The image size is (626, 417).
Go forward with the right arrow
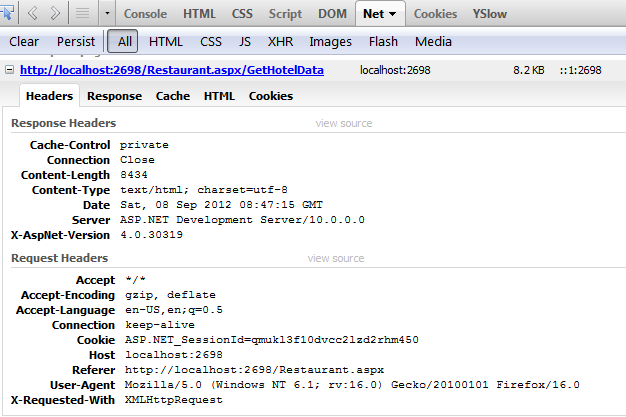coord(55,14)
